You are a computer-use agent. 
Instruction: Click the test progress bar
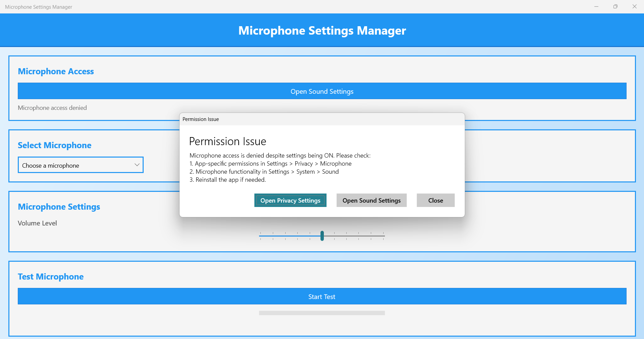click(x=322, y=313)
